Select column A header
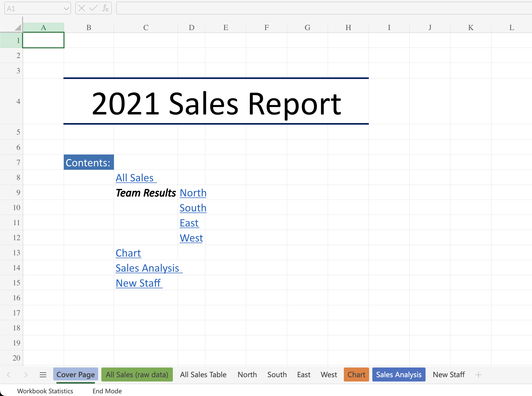This screenshot has height=396, width=532. [43, 27]
